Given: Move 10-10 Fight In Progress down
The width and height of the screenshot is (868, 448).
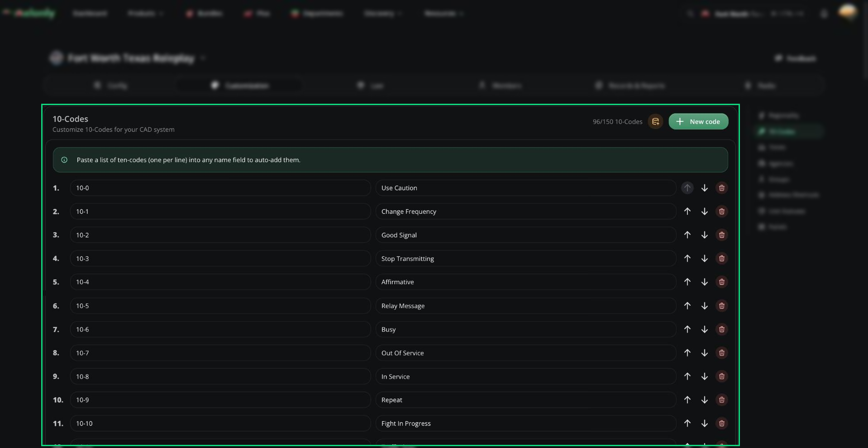Looking at the screenshot, I should pos(704,424).
